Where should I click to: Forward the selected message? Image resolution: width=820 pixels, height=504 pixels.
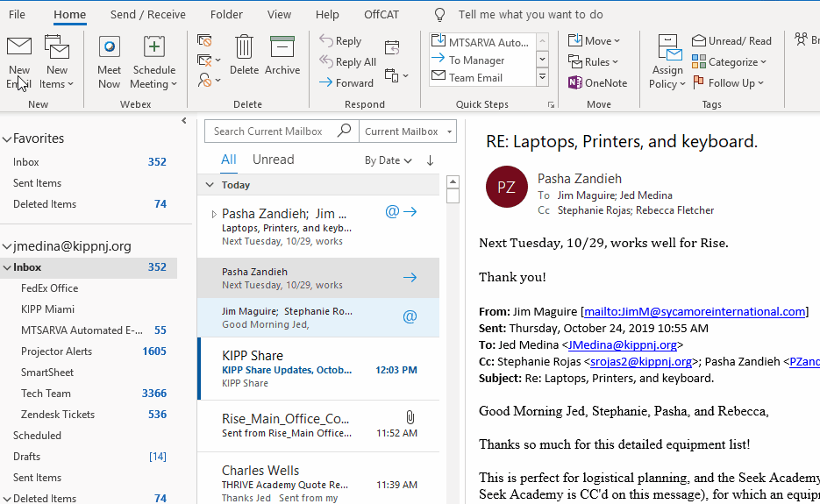pyautogui.click(x=346, y=82)
